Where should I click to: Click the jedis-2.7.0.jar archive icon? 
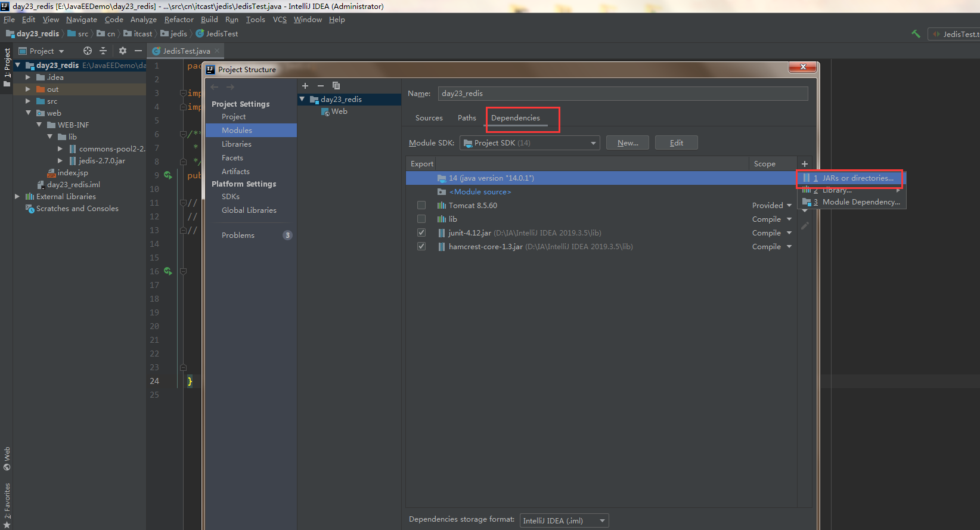point(73,161)
